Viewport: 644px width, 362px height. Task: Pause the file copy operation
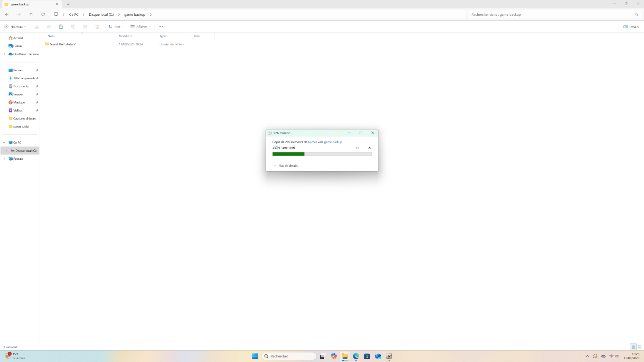click(x=357, y=147)
